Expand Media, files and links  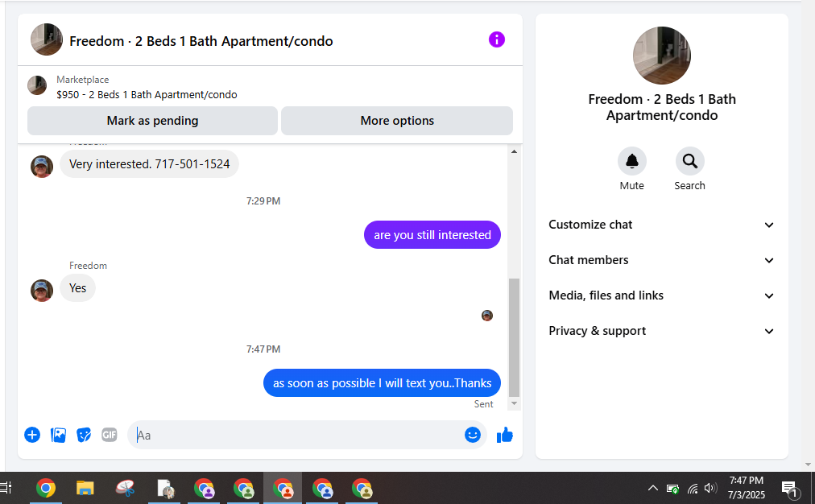tap(661, 295)
